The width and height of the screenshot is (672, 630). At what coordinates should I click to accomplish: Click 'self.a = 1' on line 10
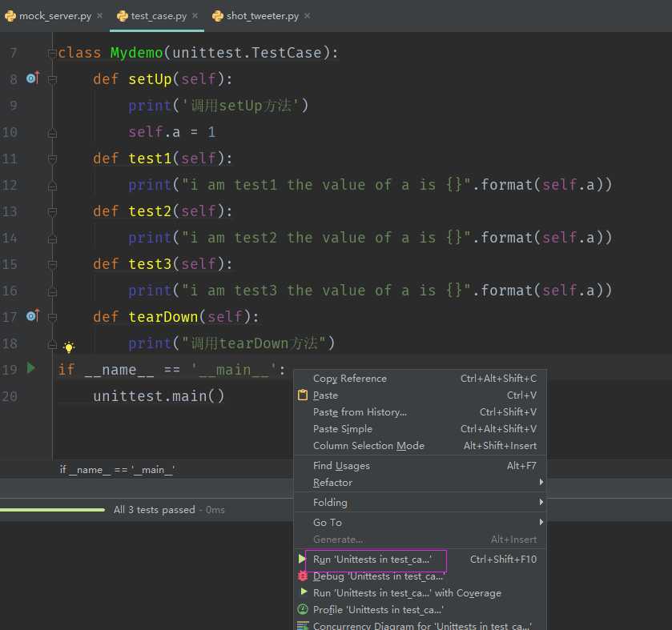(171, 132)
